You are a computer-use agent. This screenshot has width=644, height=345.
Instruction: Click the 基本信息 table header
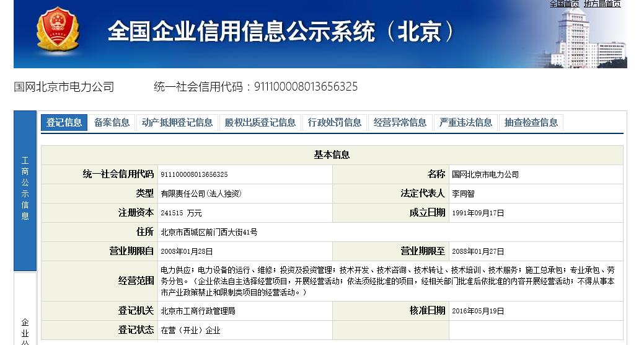coord(332,155)
